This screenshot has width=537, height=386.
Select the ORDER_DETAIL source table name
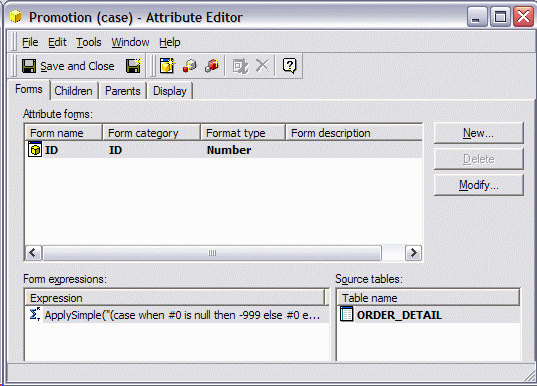point(399,315)
